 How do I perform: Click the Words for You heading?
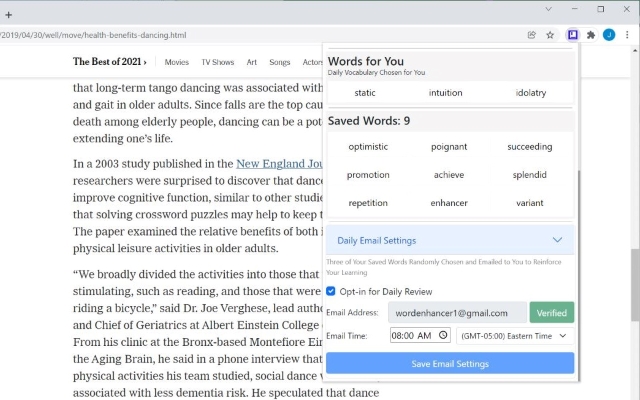tap(366, 61)
